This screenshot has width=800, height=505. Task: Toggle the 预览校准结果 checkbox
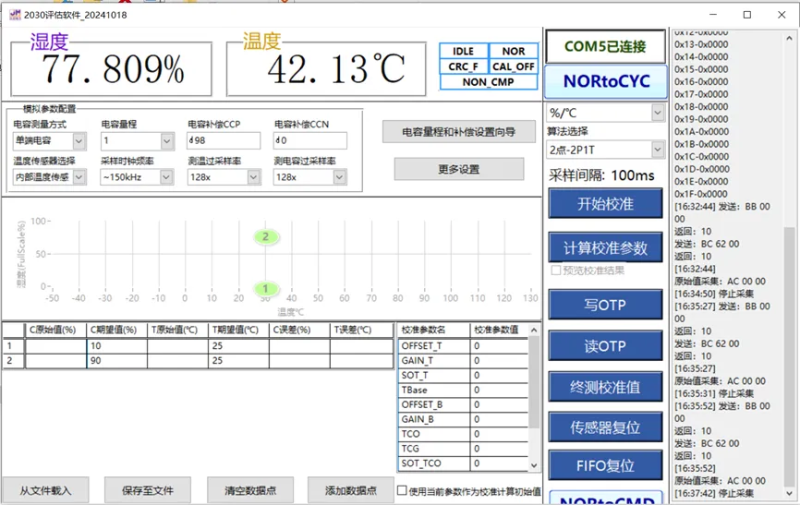point(556,270)
